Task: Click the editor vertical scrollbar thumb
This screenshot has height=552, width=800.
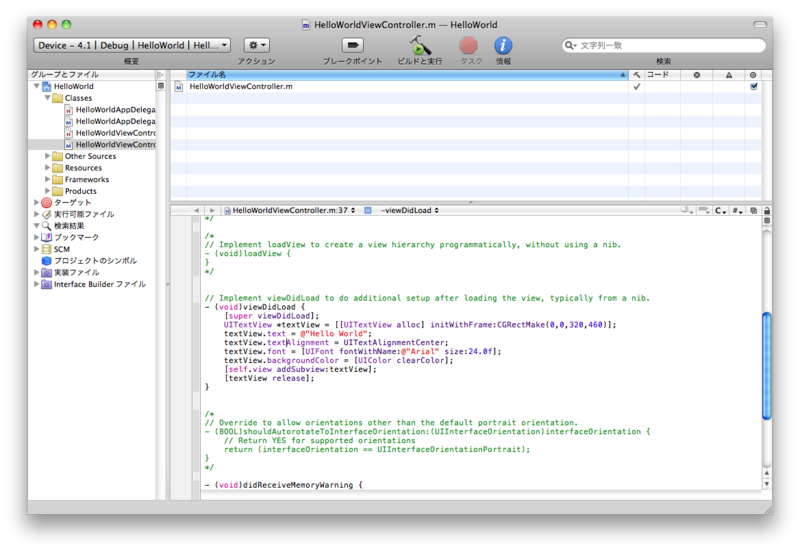Action: point(766,366)
